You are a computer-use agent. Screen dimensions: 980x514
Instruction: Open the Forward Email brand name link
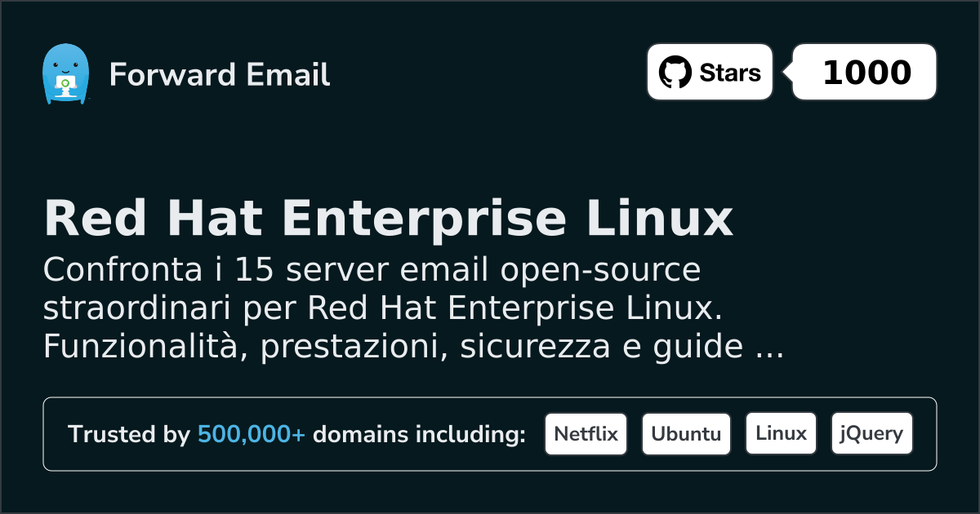coord(219,75)
